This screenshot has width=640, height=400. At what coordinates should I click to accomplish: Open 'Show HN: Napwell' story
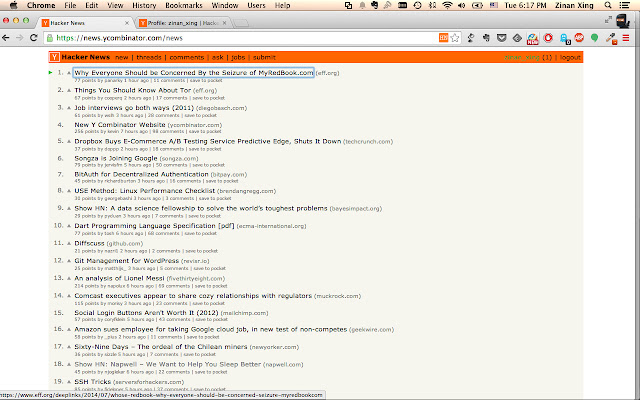click(167, 364)
